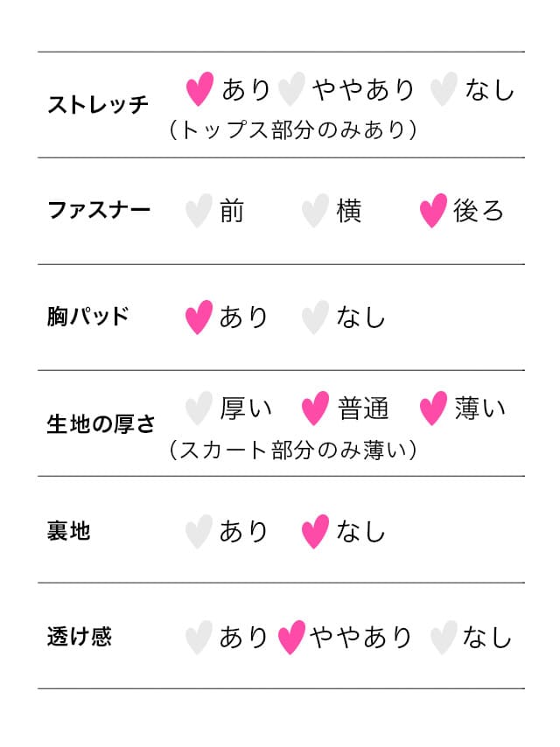Choose the pink heart next to 普通
Image resolution: width=560 pixels, height=747 pixels.
click(315, 408)
